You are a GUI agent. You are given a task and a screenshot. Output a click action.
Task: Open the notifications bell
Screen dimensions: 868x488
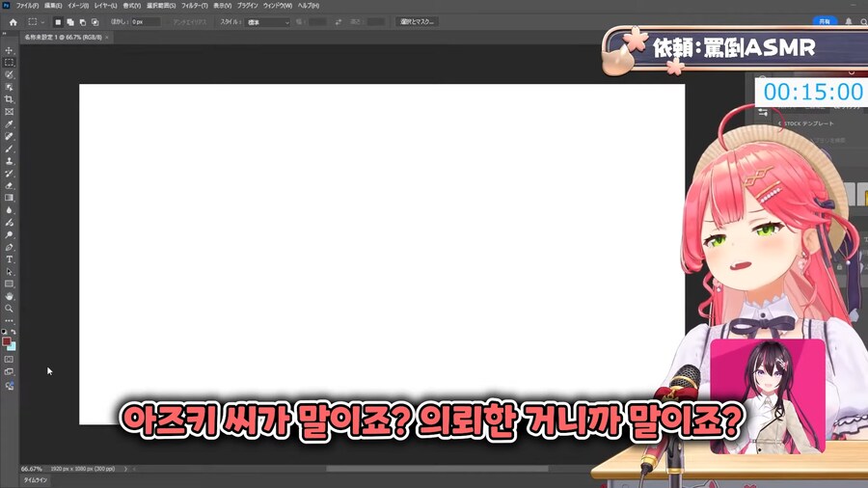click(x=848, y=21)
